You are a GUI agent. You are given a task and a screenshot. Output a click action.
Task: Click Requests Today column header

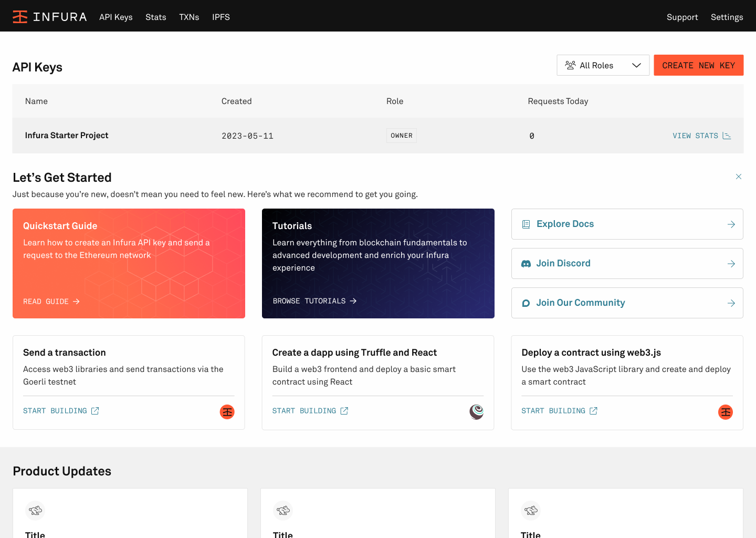click(558, 101)
